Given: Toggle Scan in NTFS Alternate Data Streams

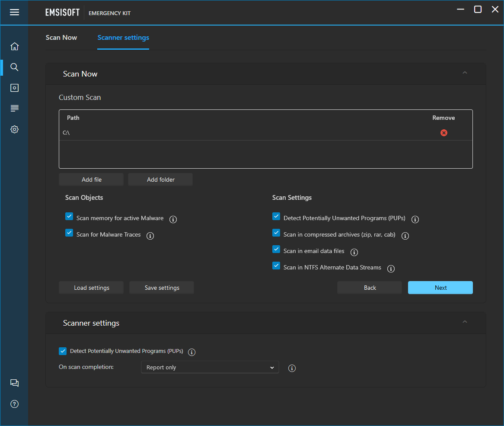Looking at the screenshot, I should pos(276,266).
